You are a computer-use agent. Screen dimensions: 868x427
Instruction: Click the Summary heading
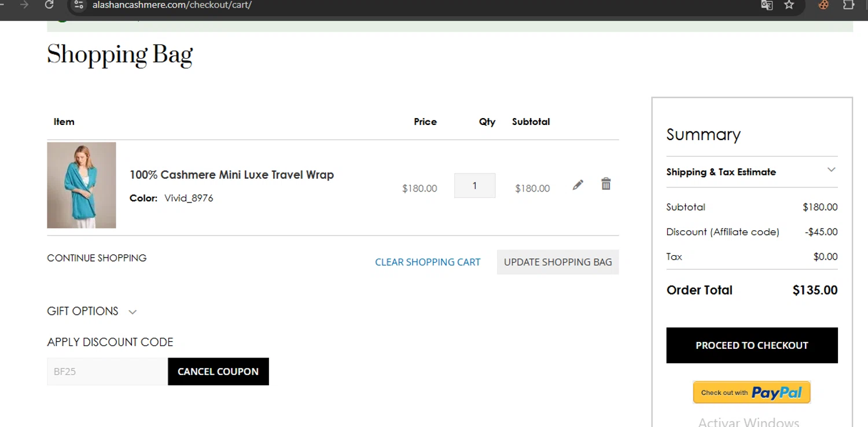tap(703, 135)
